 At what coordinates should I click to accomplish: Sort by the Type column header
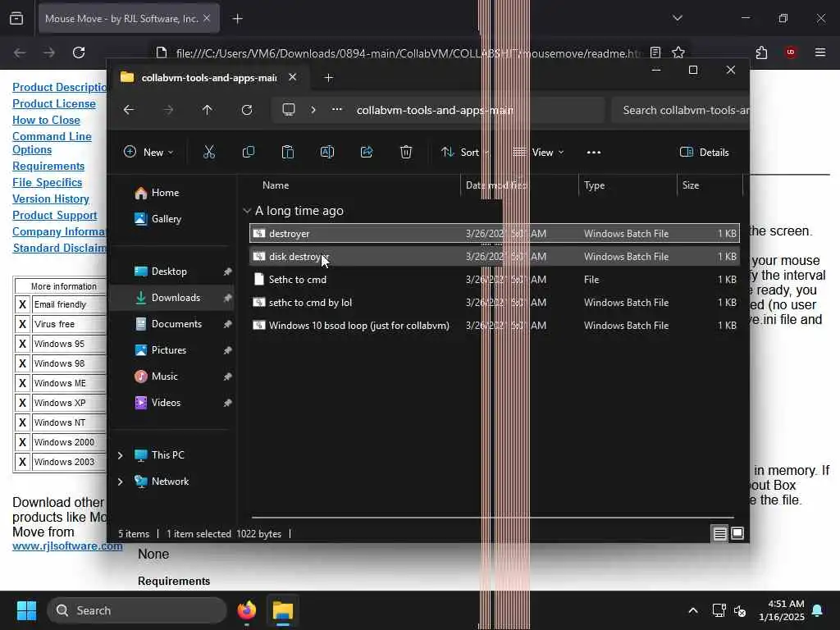point(594,185)
